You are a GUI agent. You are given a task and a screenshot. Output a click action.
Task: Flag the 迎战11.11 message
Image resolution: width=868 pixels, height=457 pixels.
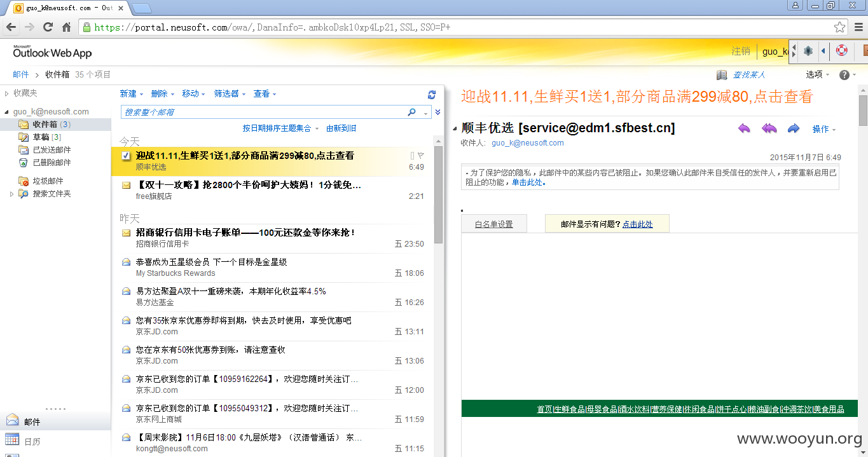421,156
